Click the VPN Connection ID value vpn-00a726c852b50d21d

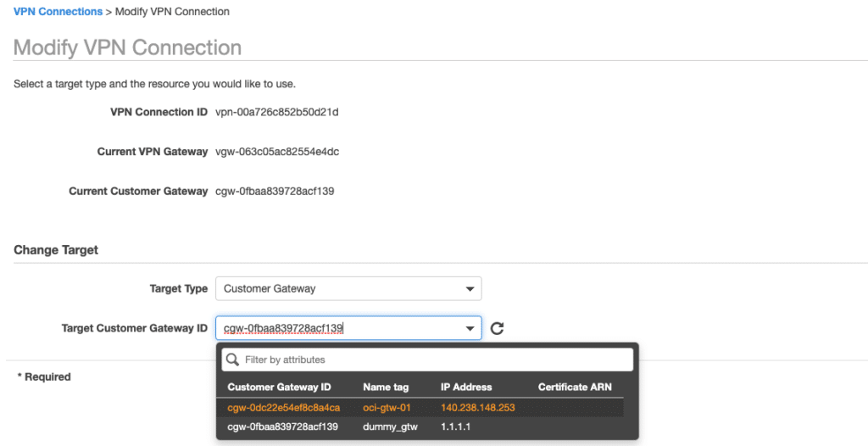[x=277, y=112]
